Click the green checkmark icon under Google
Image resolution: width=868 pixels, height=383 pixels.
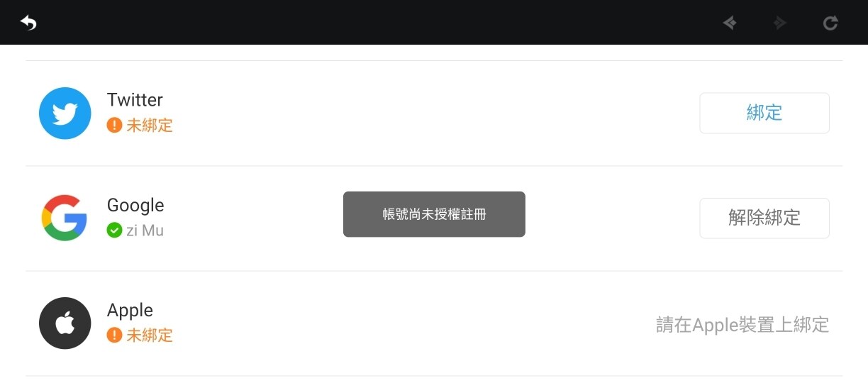[x=114, y=231]
